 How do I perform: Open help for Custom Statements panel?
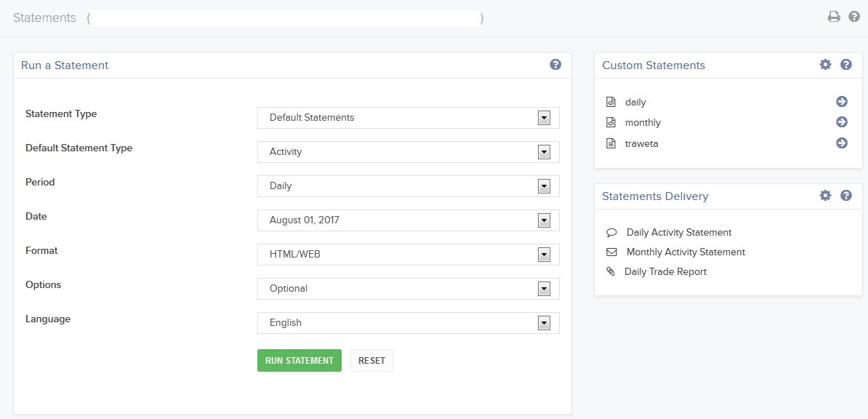(x=846, y=65)
